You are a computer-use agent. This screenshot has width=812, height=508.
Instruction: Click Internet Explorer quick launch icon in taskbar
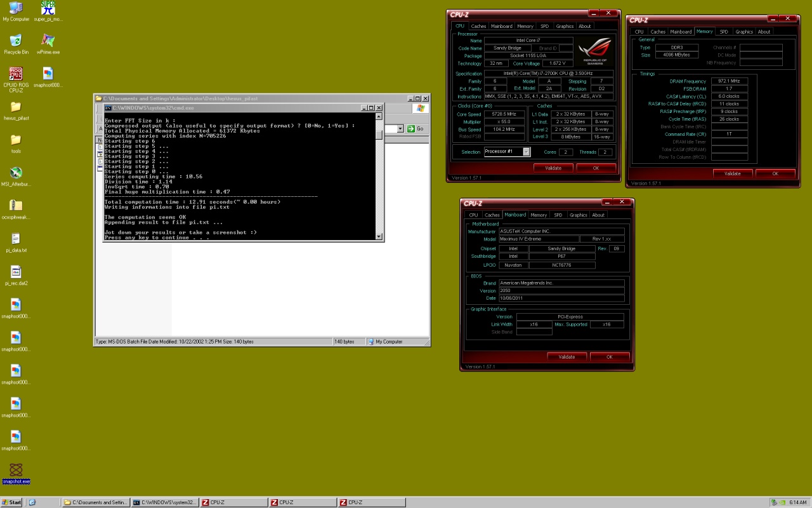coord(32,502)
